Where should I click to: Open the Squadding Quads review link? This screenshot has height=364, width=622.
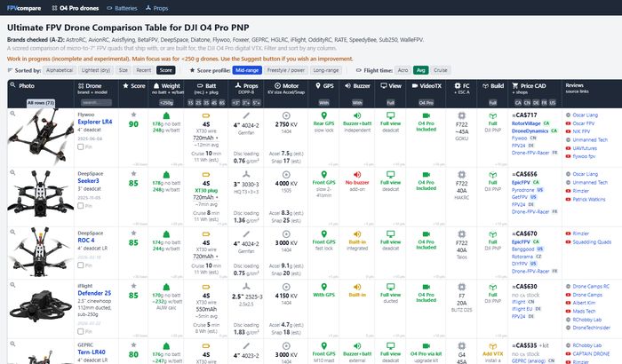click(x=592, y=241)
